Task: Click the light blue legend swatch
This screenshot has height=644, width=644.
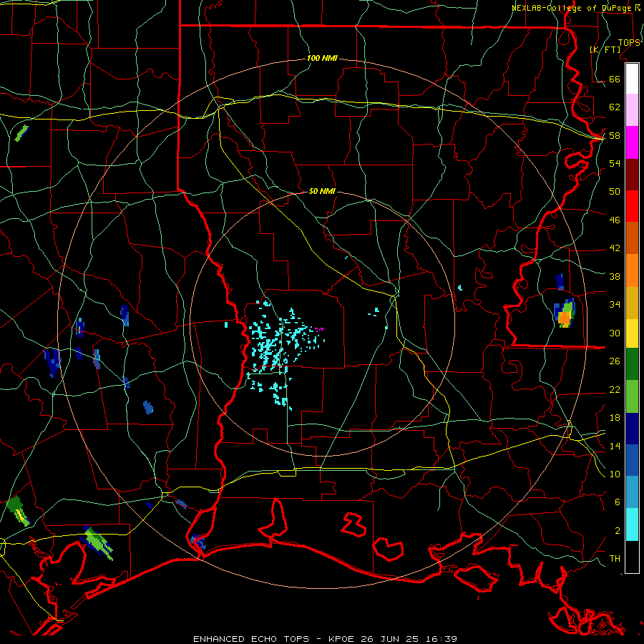Action: [632, 492]
